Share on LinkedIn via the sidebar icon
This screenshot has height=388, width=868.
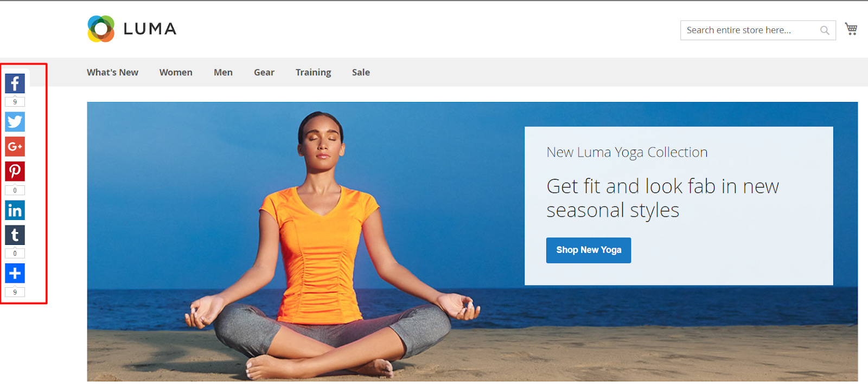coord(15,210)
